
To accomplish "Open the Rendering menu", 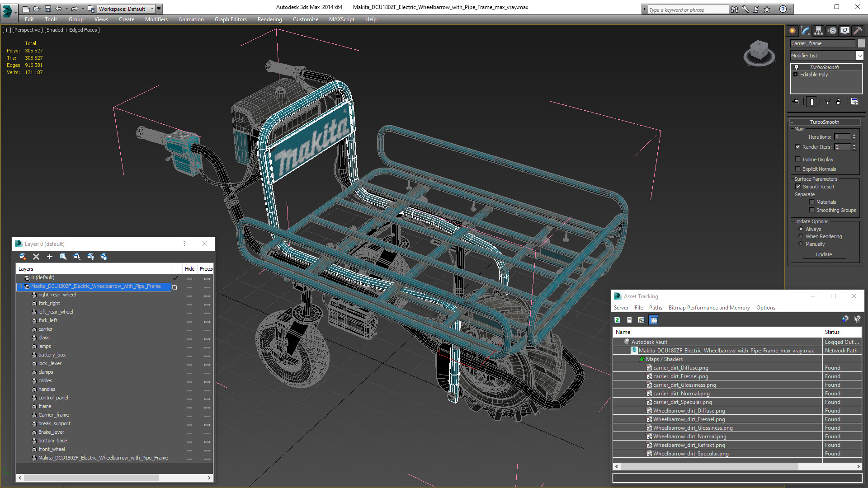I will coord(269,19).
